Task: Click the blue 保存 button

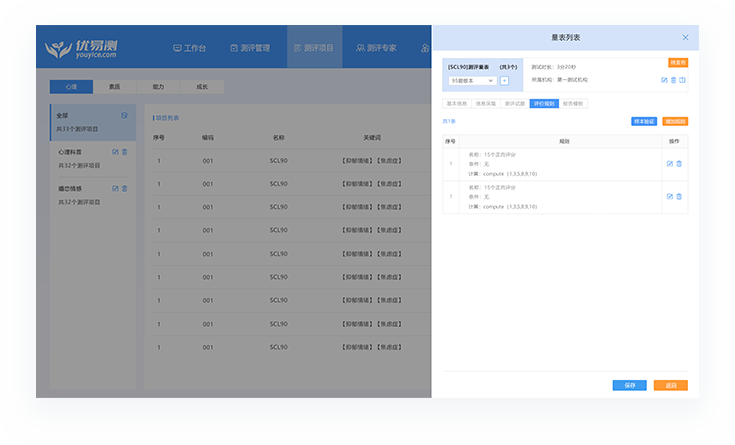Action: pyautogui.click(x=630, y=385)
